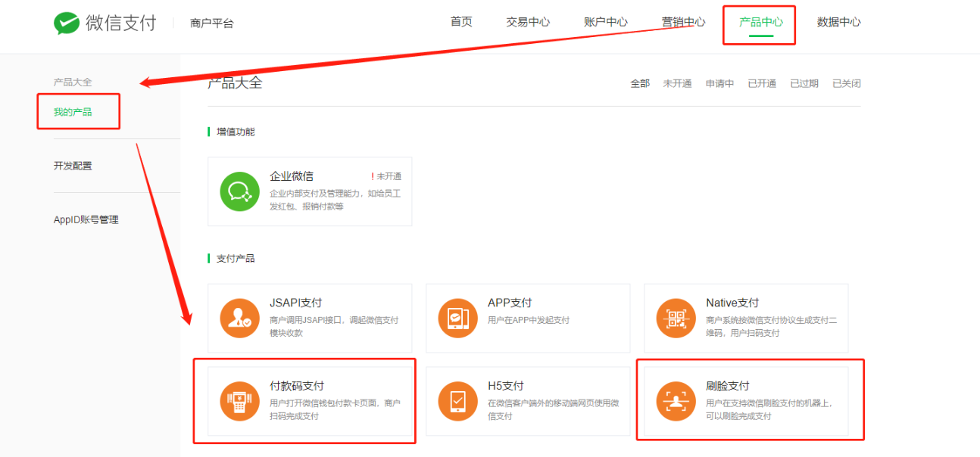This screenshot has height=457, width=980.
Task: Click the JSAPI支付 orange user icon
Action: click(239, 318)
